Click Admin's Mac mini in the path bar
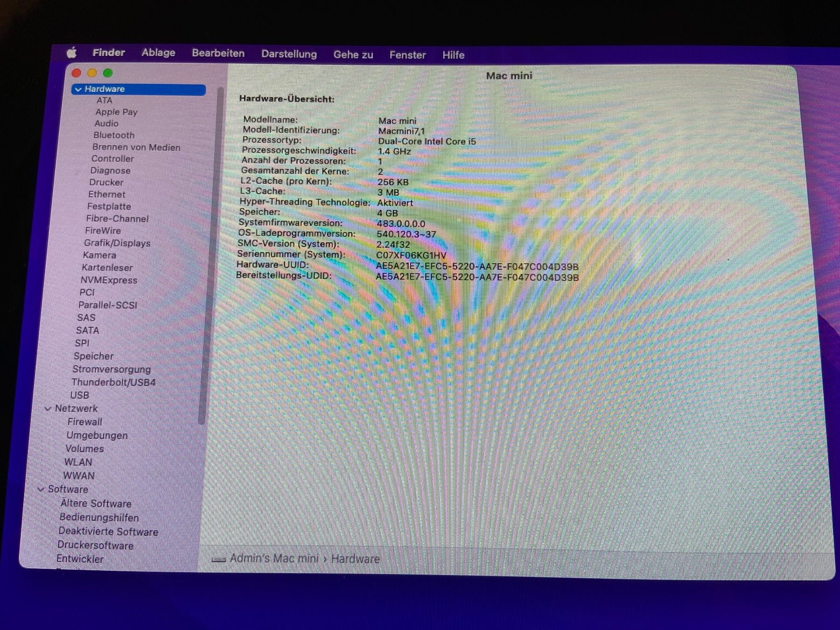840x630 pixels. click(x=274, y=558)
